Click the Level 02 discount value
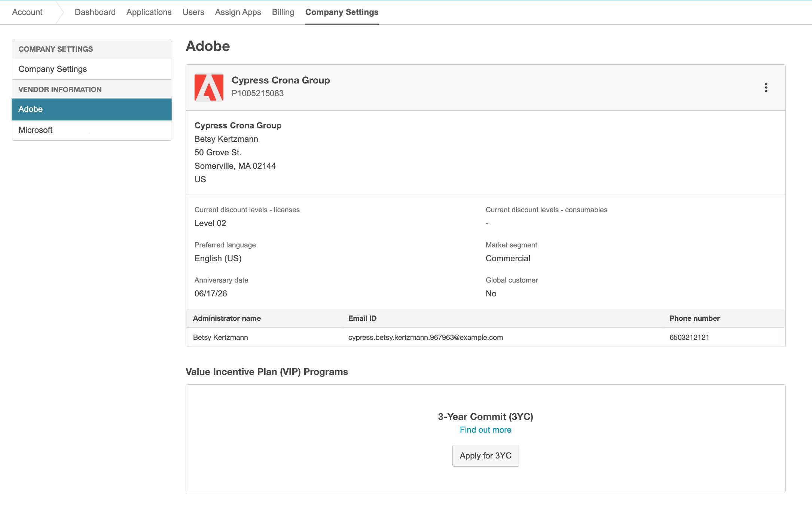This screenshot has width=812, height=515. point(210,223)
